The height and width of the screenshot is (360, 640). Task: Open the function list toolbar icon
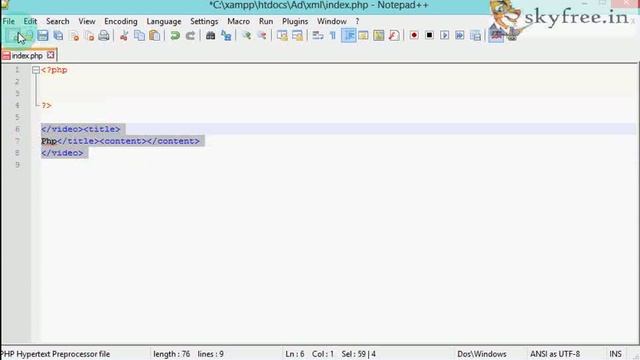point(394,36)
